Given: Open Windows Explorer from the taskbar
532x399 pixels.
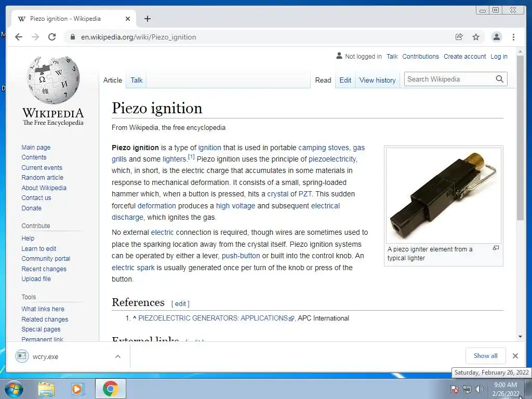Looking at the screenshot, I should [46, 389].
